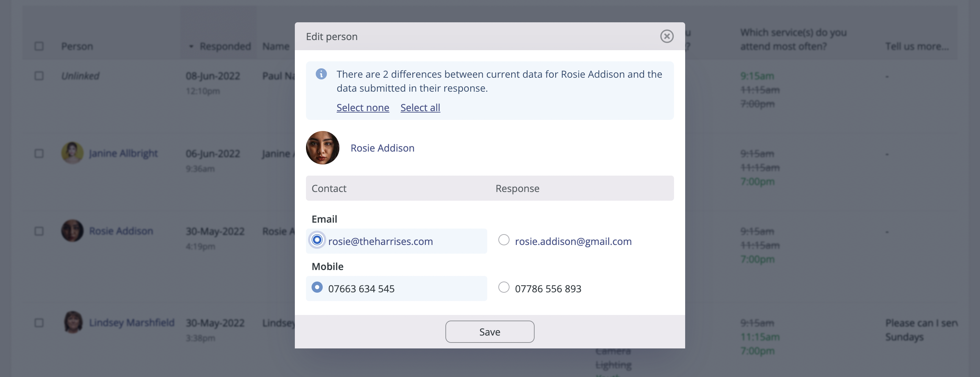Check the Unlinked row checkbox
The image size is (980, 377).
(x=39, y=76)
